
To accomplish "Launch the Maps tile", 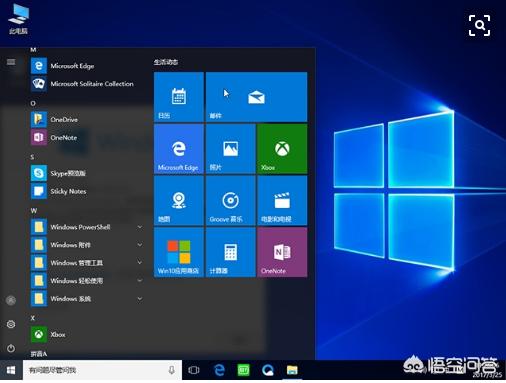I will [x=179, y=200].
